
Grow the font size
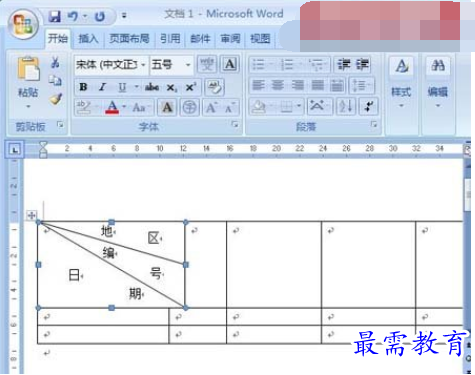(x=211, y=107)
